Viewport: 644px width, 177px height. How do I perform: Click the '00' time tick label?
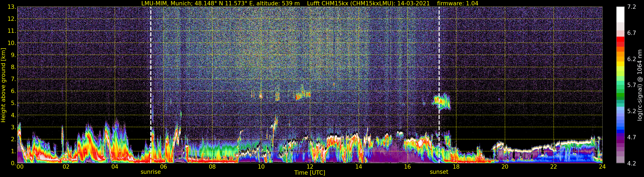coord(20,167)
